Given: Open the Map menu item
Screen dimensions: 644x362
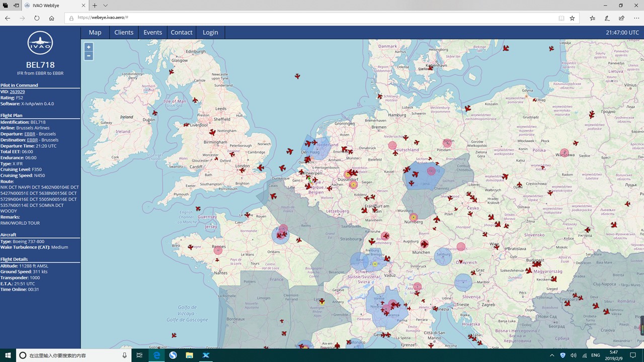Looking at the screenshot, I should coord(95,32).
